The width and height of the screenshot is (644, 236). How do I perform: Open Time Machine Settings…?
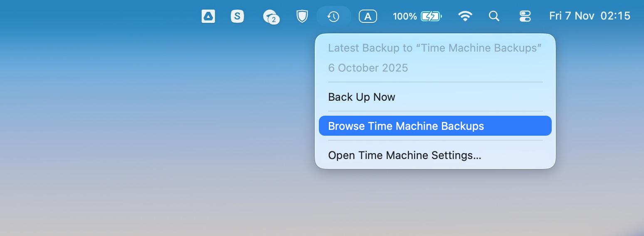[x=435, y=155]
